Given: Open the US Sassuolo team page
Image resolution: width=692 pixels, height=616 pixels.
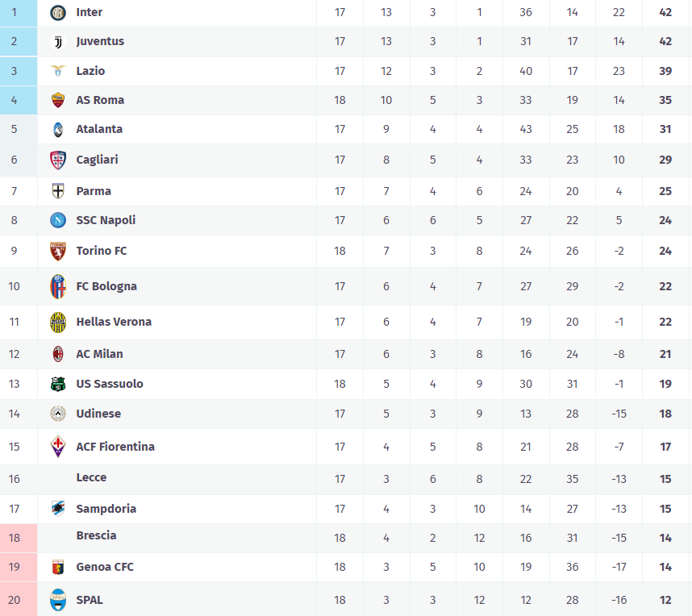Looking at the screenshot, I should point(110,384).
